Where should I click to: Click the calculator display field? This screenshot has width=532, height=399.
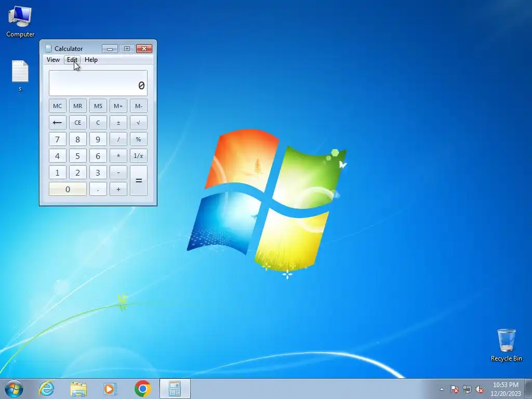pos(98,83)
